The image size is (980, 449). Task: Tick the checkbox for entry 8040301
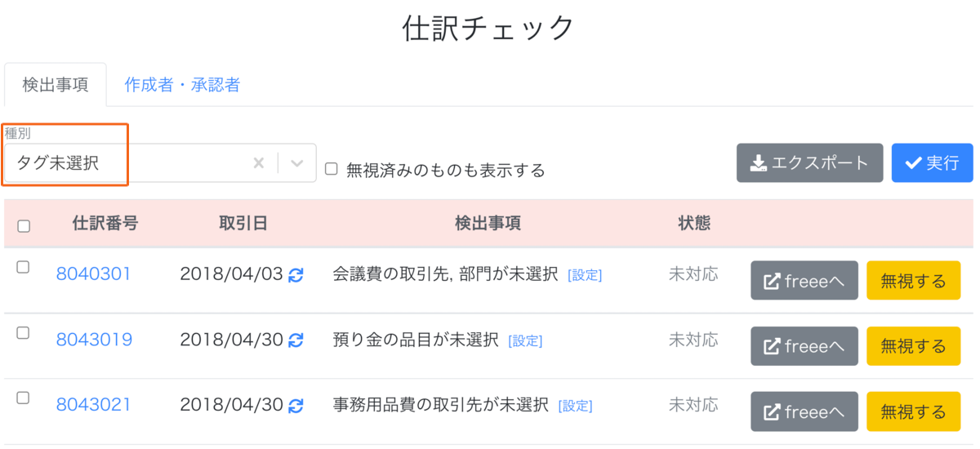click(23, 267)
